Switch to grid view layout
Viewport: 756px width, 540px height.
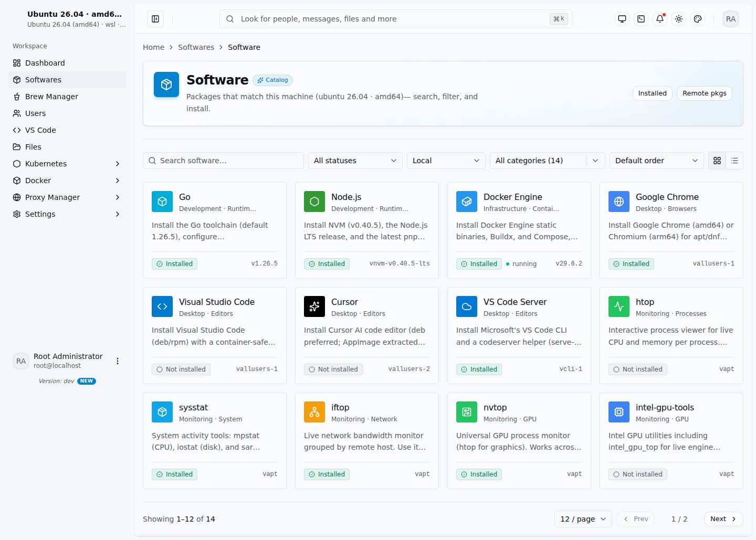717,161
